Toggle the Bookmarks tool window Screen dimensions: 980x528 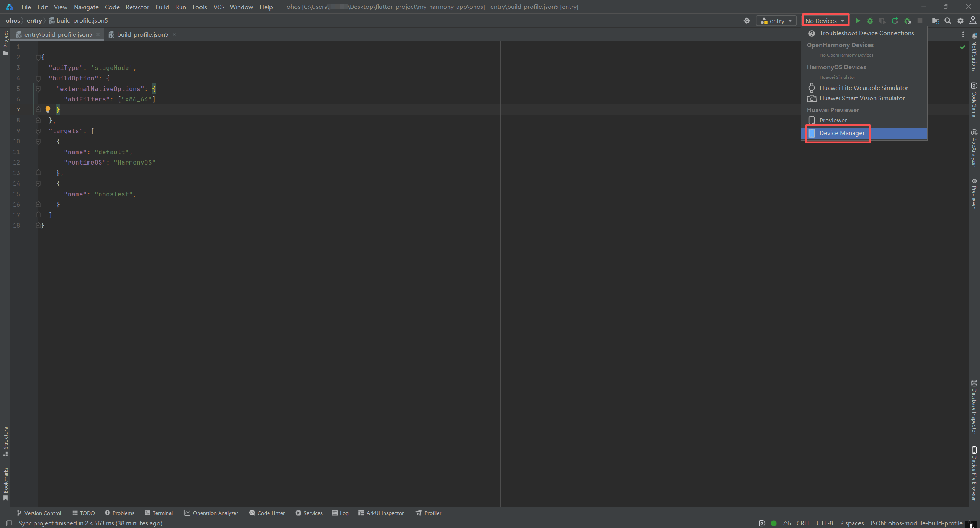(x=5, y=483)
